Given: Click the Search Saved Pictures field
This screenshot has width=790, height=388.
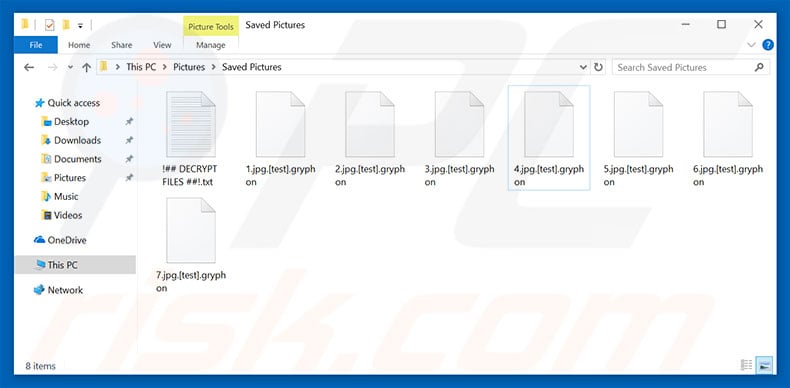Looking at the screenshot, I should point(691,67).
